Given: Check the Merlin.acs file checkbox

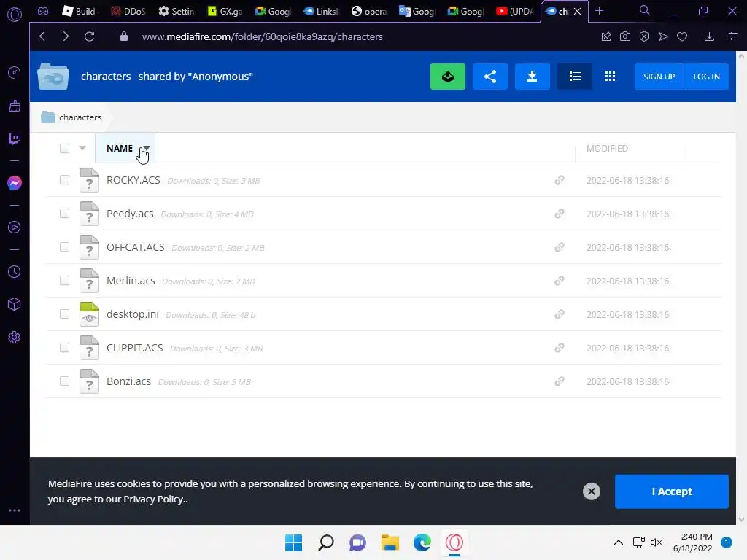Looking at the screenshot, I should (x=64, y=280).
